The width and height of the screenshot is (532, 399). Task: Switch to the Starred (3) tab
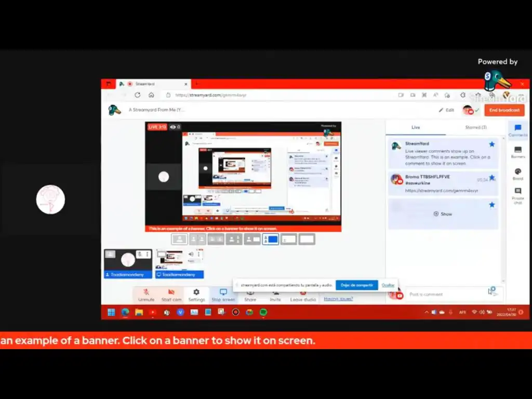click(476, 127)
